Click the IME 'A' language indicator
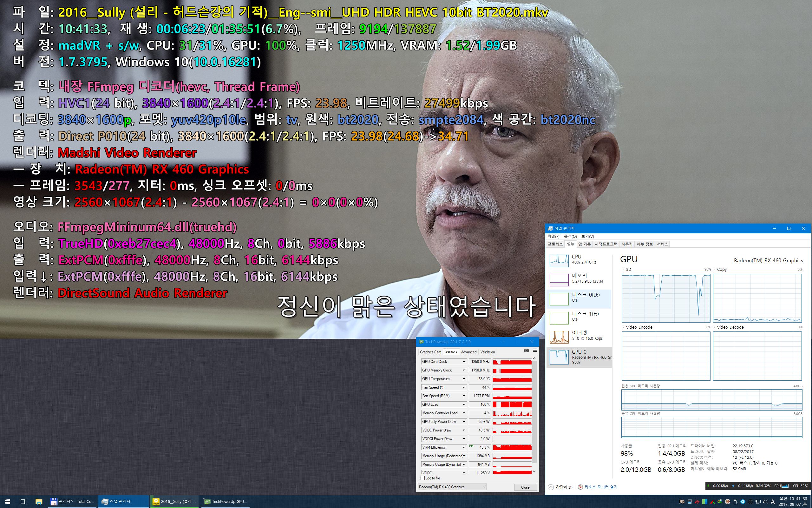This screenshot has width=812, height=508. 773,502
